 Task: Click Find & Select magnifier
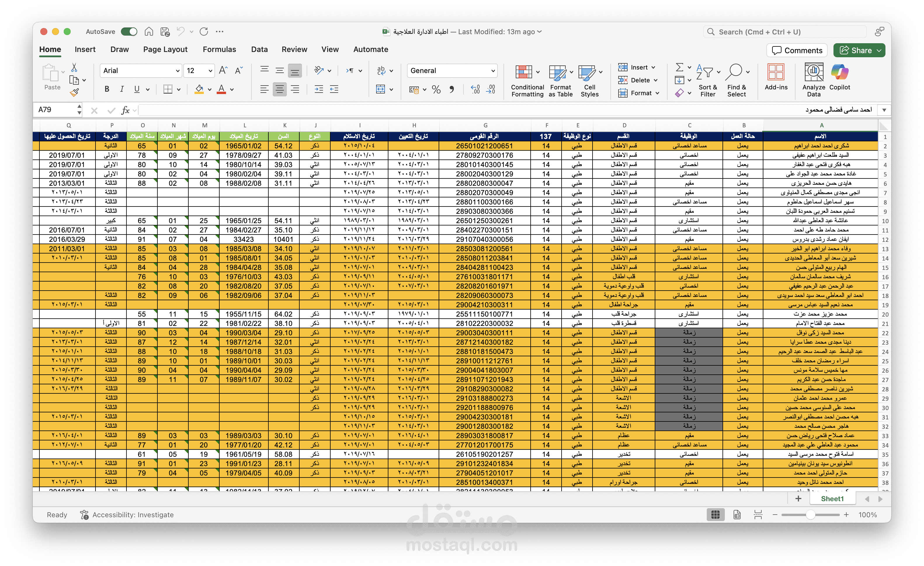737,81
